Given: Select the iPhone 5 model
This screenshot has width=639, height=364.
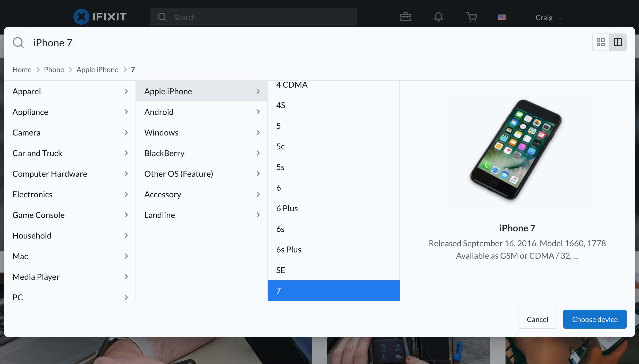Looking at the screenshot, I should [x=334, y=126].
